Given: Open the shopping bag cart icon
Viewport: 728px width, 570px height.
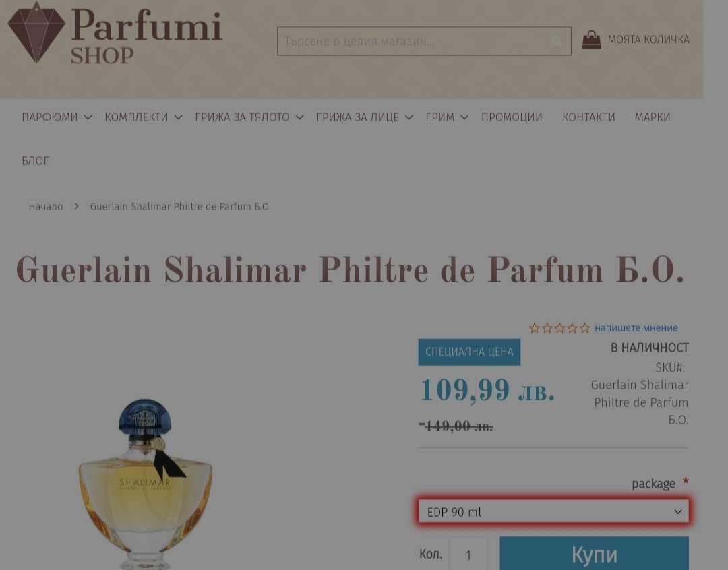Looking at the screenshot, I should coord(592,40).
